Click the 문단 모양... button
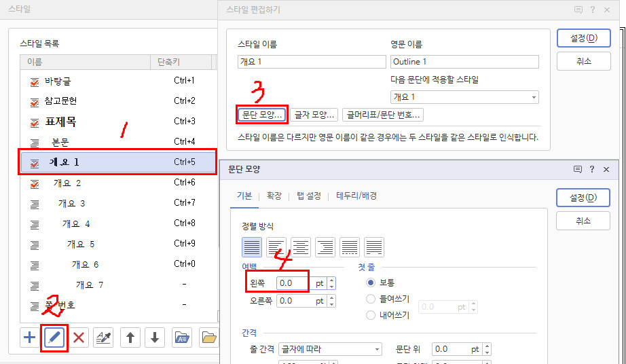The width and height of the screenshot is (626, 364). pyautogui.click(x=262, y=115)
